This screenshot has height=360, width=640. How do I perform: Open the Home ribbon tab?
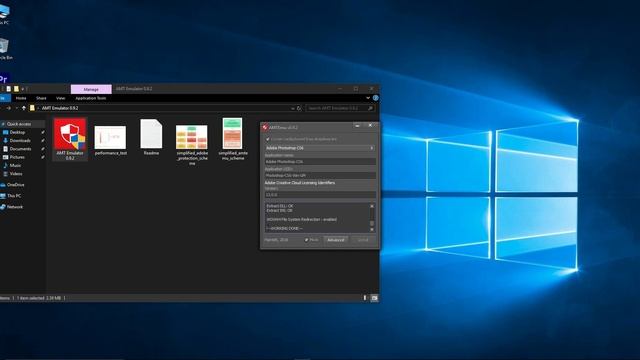pyautogui.click(x=21, y=98)
